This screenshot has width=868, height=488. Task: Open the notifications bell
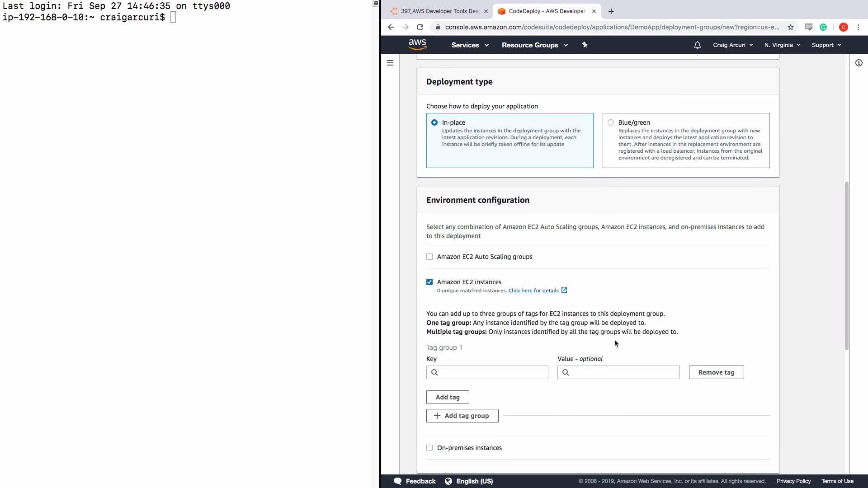coord(697,45)
